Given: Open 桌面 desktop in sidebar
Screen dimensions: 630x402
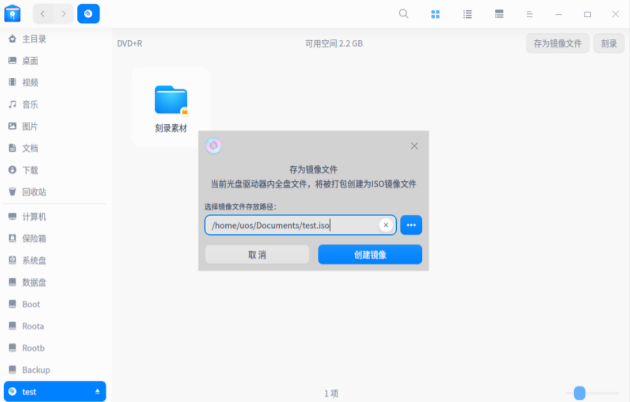Looking at the screenshot, I should 55,61.
